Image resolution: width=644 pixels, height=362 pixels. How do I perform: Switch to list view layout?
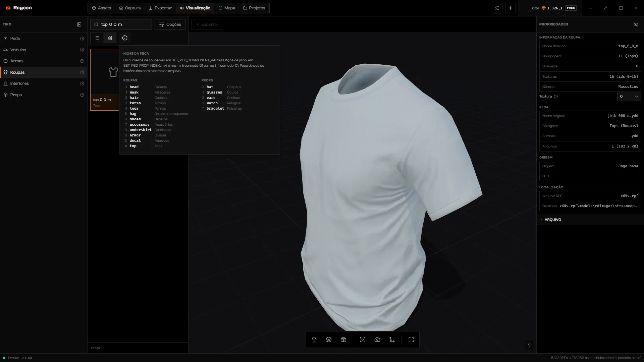coord(97,38)
